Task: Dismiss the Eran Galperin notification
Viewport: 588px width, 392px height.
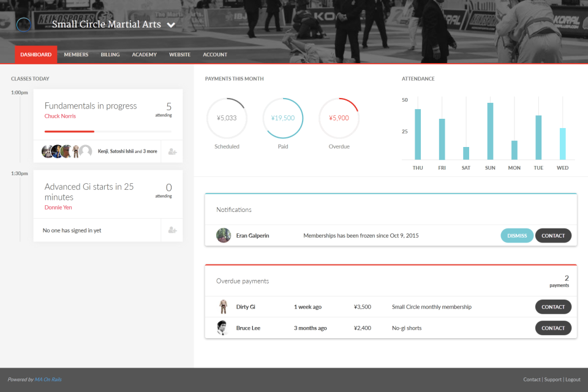Action: pyautogui.click(x=517, y=236)
